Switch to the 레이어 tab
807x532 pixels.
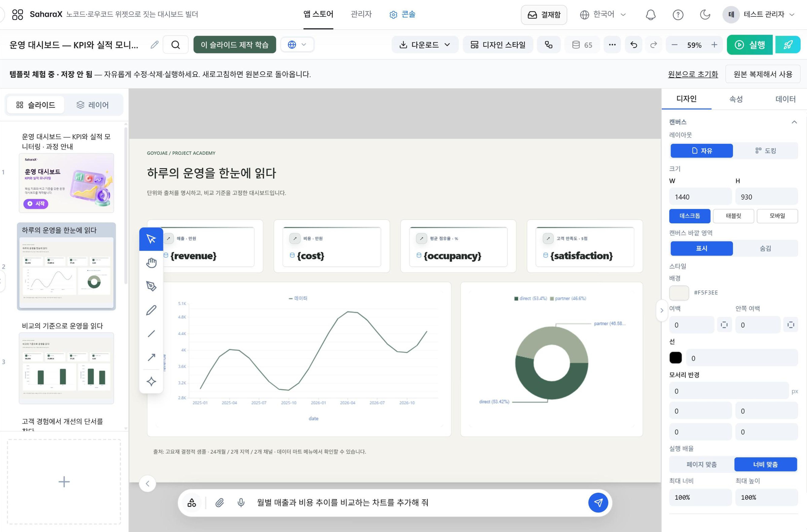[x=92, y=105]
